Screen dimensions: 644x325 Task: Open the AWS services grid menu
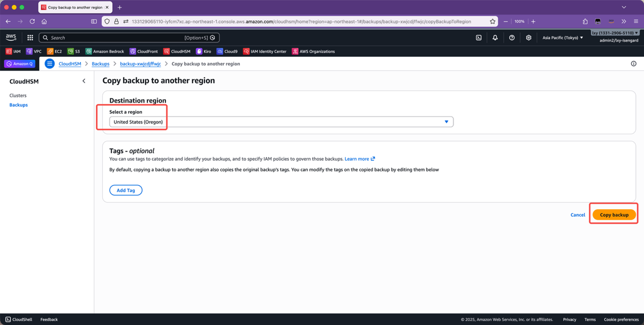(30, 38)
